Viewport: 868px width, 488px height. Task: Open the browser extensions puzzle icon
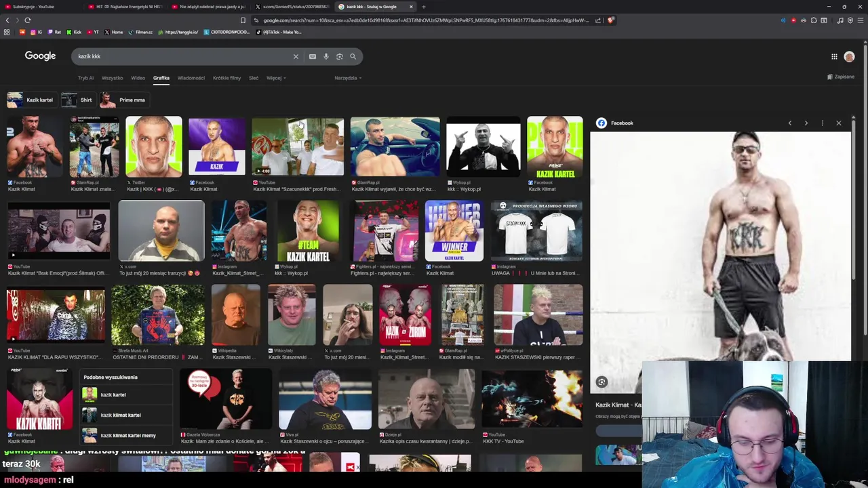[x=814, y=20]
